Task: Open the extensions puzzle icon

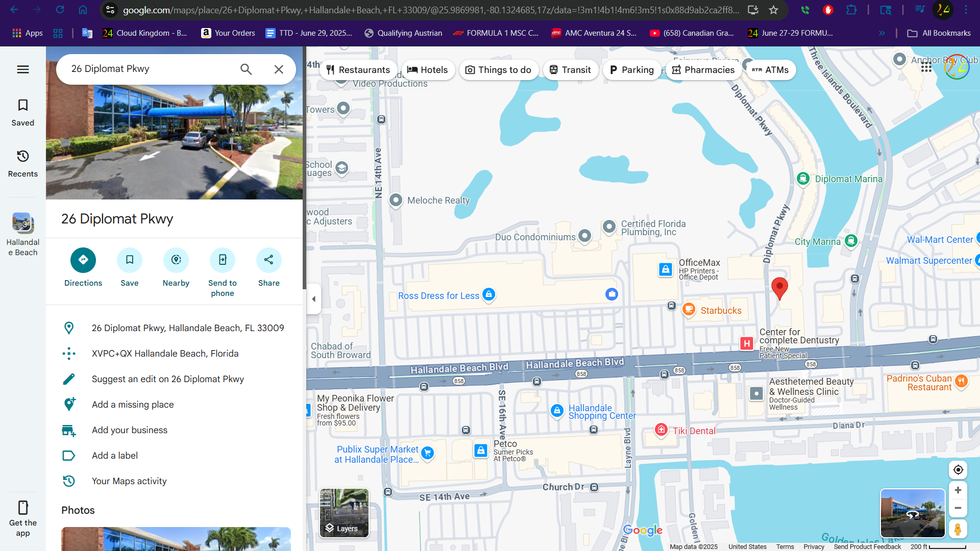Action: pos(851,10)
